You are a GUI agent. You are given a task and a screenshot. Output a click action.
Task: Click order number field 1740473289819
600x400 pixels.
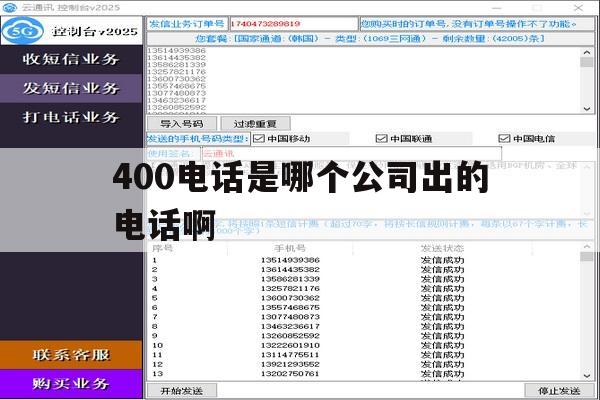click(x=293, y=24)
